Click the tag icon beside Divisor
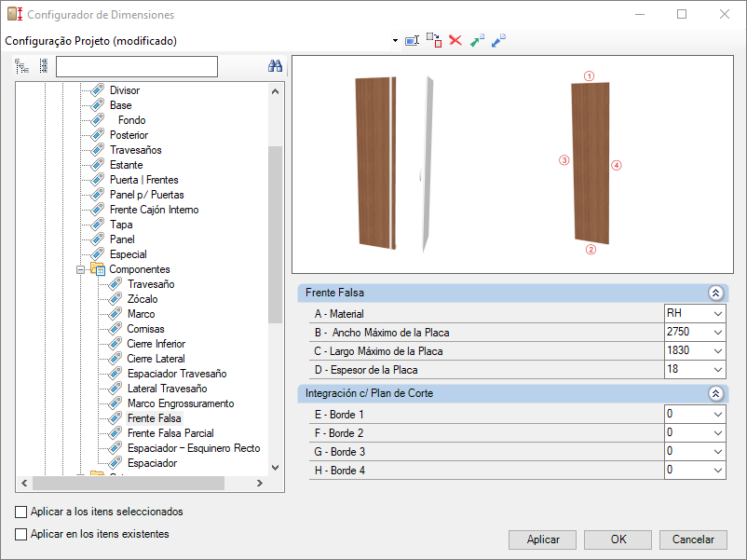Viewport: 747px width, 560px height. pos(97,89)
